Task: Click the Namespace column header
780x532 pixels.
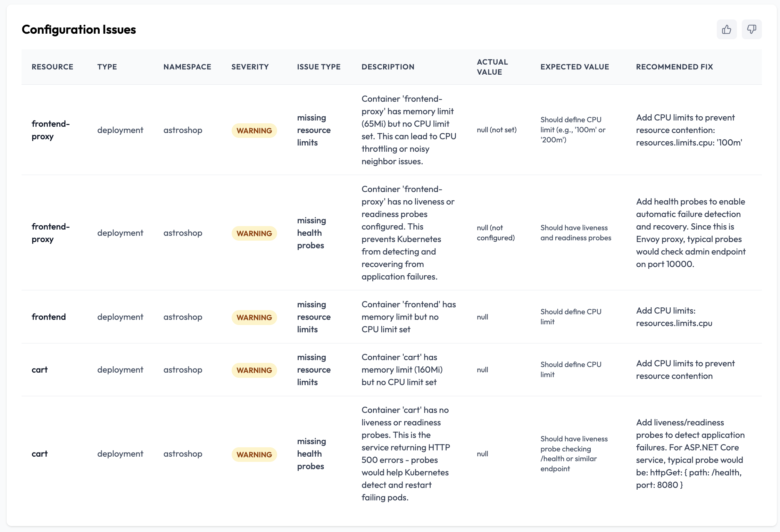Action: [187, 67]
